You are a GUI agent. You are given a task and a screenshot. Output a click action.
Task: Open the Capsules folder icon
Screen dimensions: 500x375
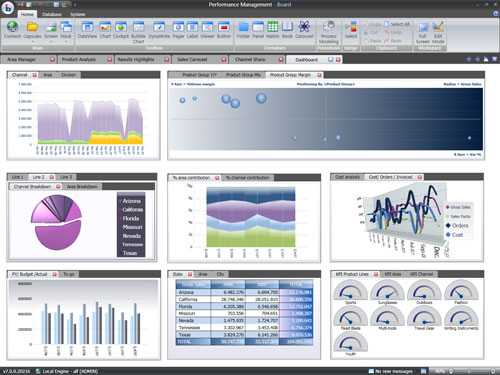tap(32, 27)
